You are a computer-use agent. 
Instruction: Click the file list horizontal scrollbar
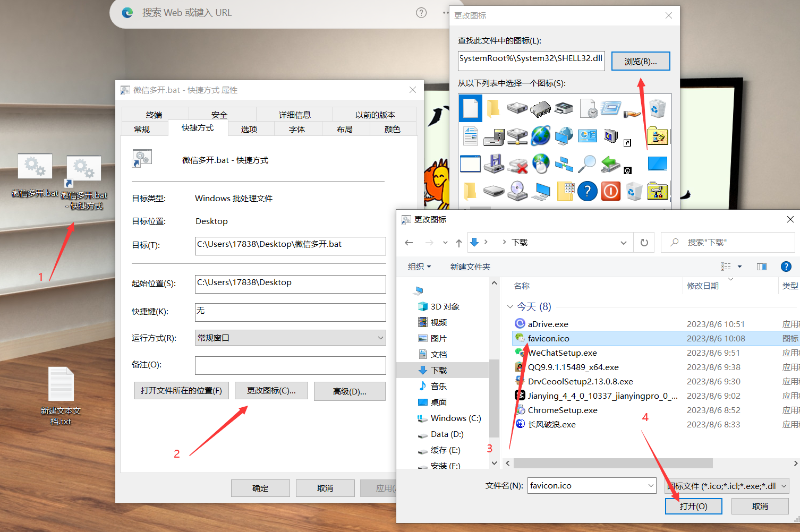(613, 463)
